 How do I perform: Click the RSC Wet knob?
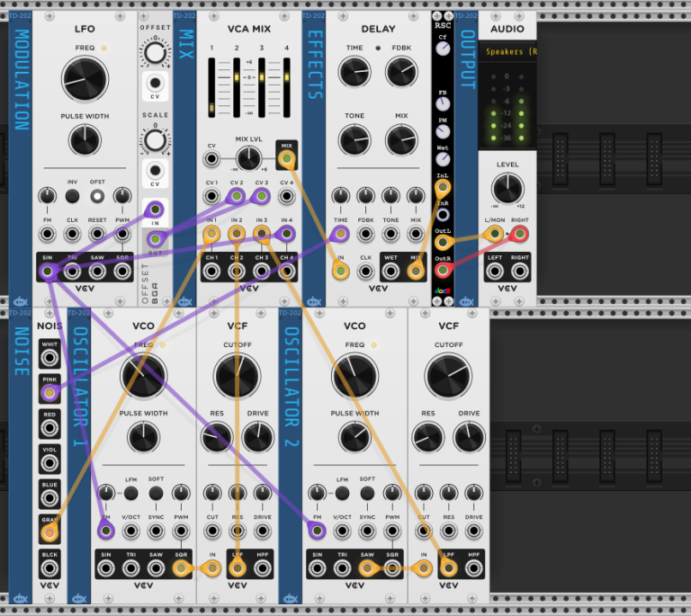(x=443, y=159)
